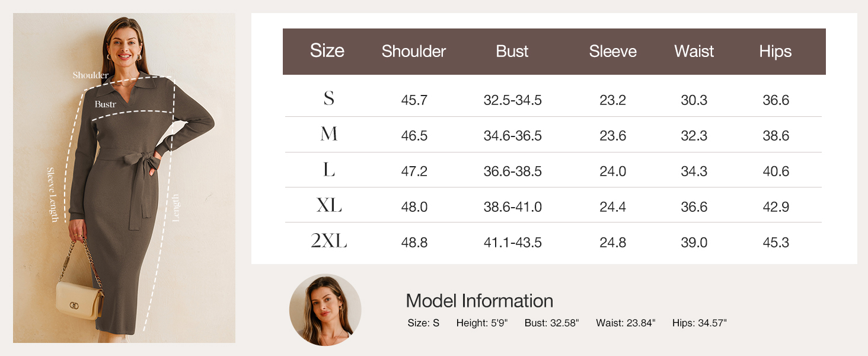This screenshot has width=868, height=356.
Task: Click the Sleeve column header
Action: (612, 52)
